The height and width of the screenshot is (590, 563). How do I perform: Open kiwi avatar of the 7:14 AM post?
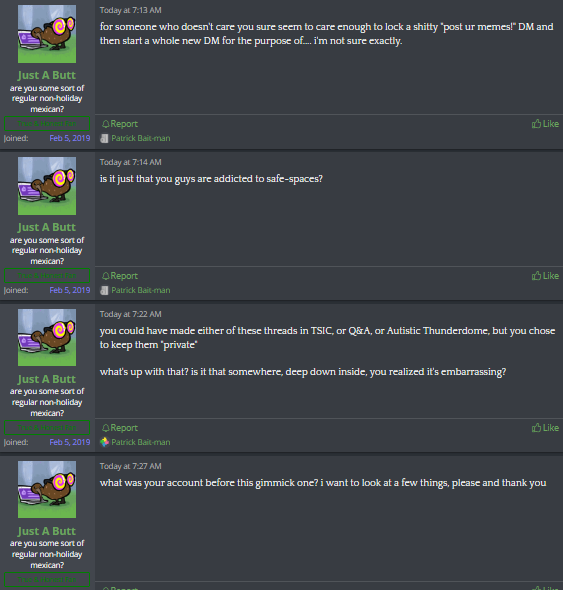point(47,186)
